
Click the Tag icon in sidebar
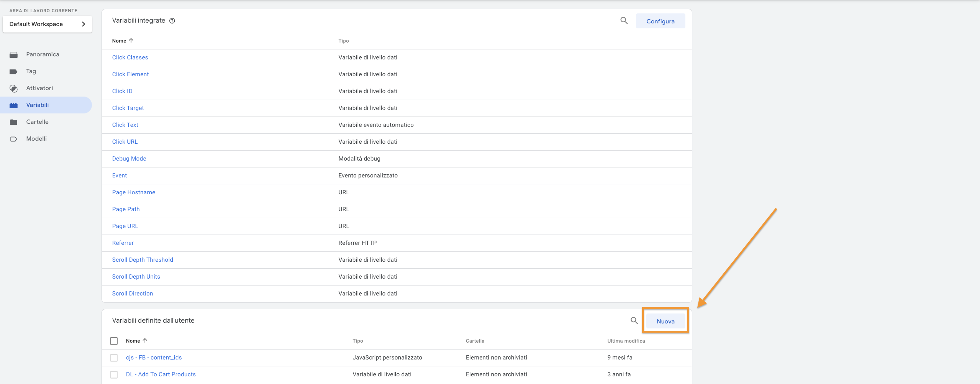[13, 72]
